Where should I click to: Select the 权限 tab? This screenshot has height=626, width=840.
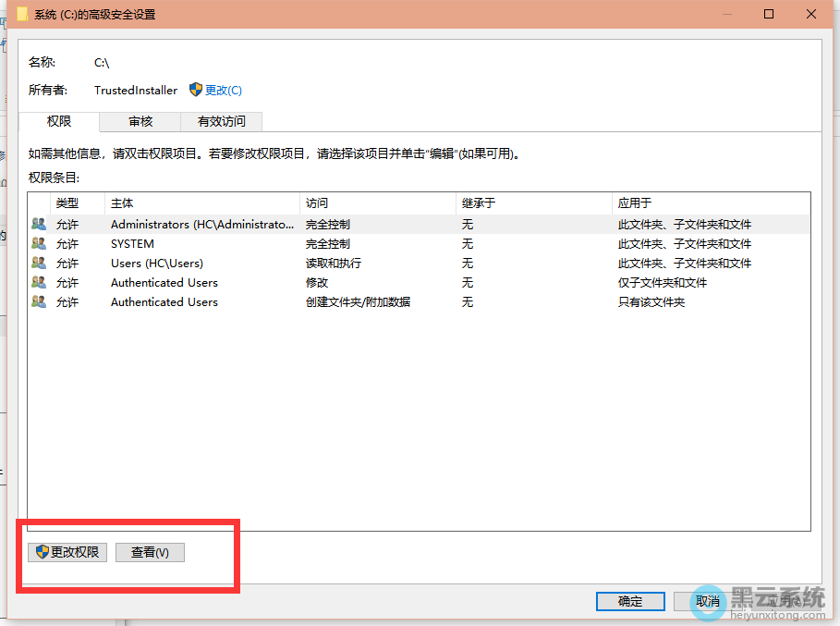(x=59, y=121)
